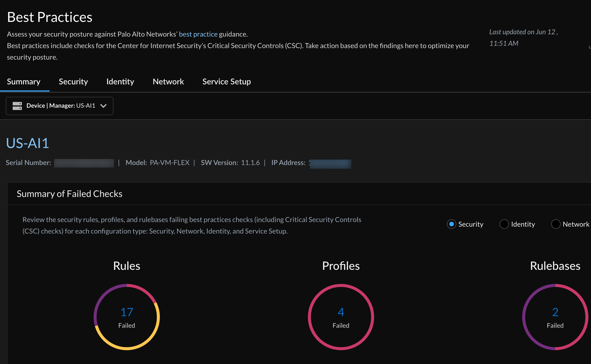Open the Service Setup tab
Image resolution: width=591 pixels, height=364 pixels.
pyautogui.click(x=226, y=81)
